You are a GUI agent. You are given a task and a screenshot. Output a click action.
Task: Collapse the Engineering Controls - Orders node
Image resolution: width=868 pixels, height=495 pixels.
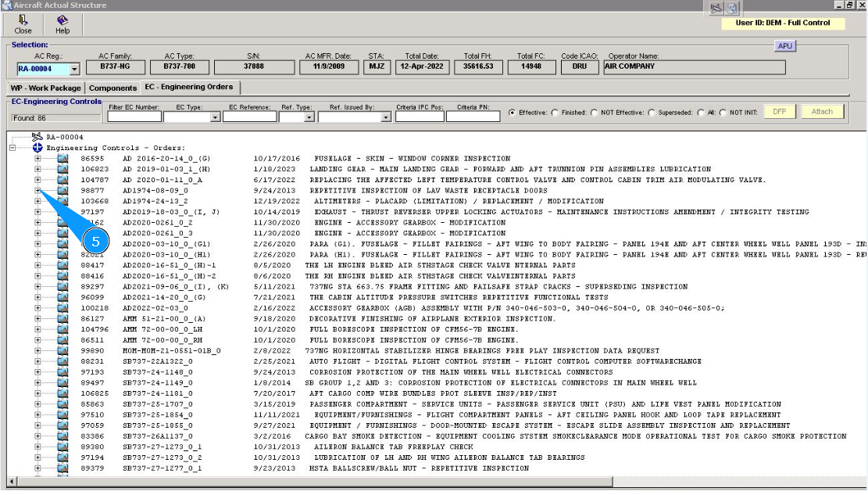(x=13, y=148)
